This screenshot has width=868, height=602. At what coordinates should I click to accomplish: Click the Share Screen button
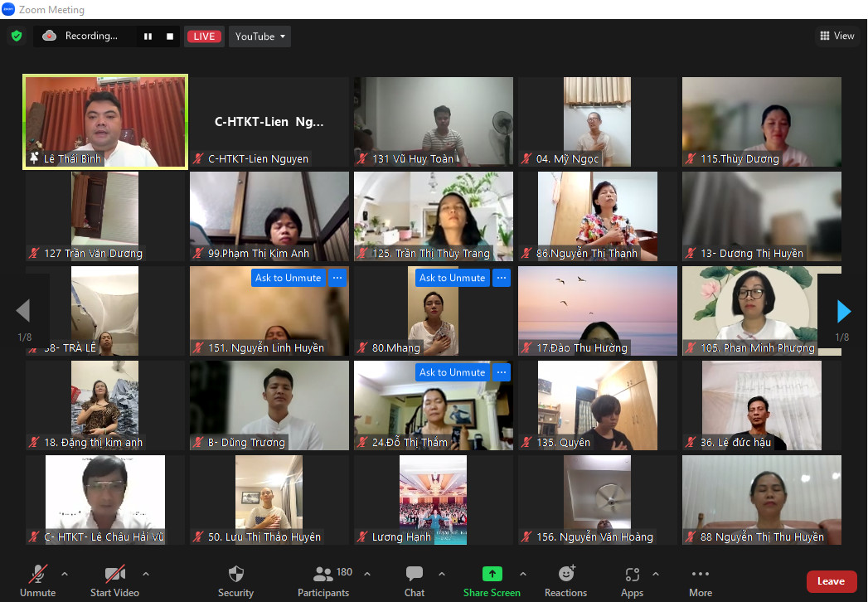click(x=492, y=581)
